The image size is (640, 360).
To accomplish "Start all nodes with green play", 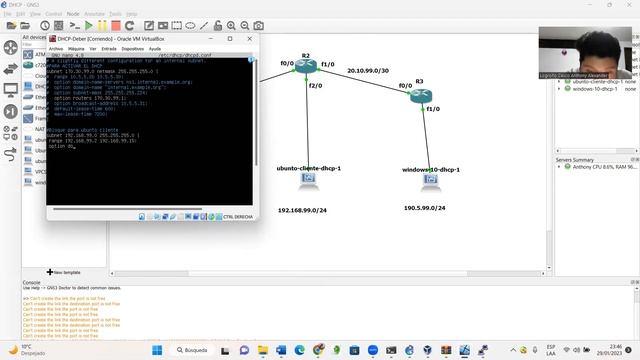I will (x=89, y=26).
